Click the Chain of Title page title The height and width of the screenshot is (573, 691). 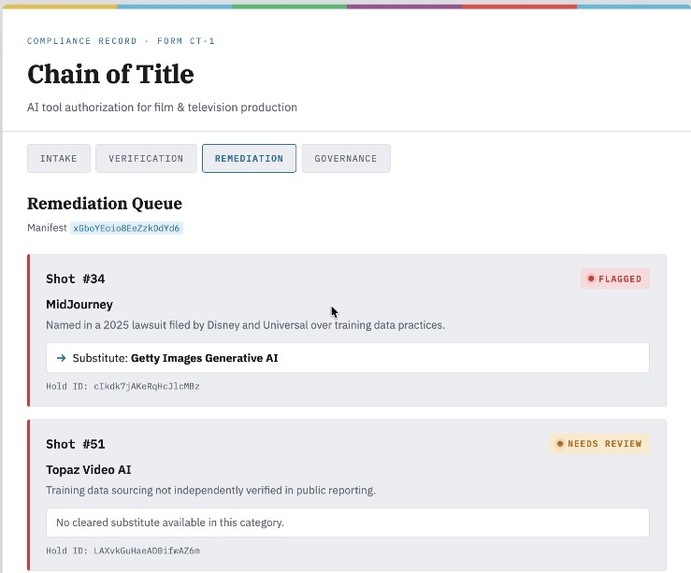pos(111,74)
